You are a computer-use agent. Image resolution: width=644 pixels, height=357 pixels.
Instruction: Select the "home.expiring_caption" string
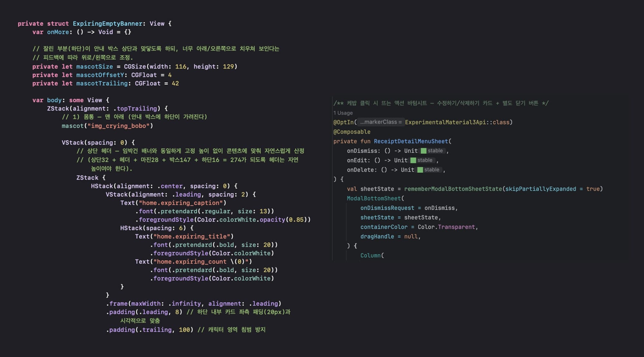click(181, 203)
